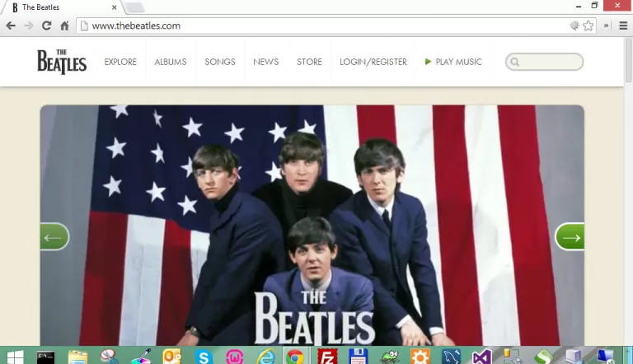The height and width of the screenshot is (364, 633).
Task: Open File Explorer folder in taskbar
Action: click(x=77, y=357)
